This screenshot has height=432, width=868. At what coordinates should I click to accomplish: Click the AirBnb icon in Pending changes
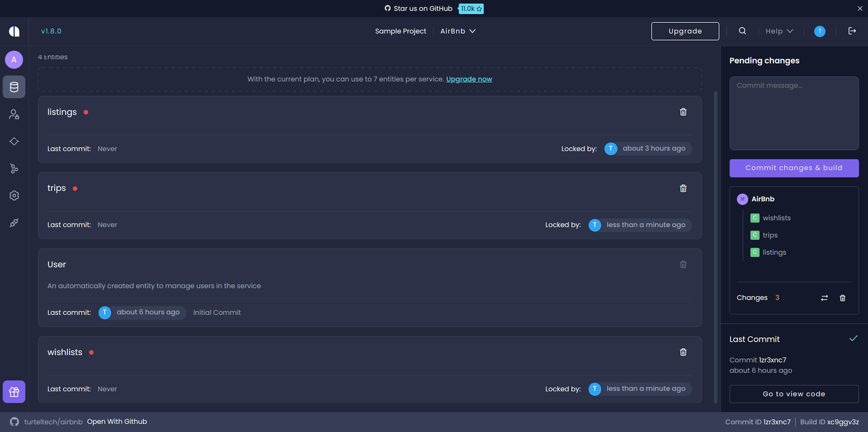pos(742,199)
